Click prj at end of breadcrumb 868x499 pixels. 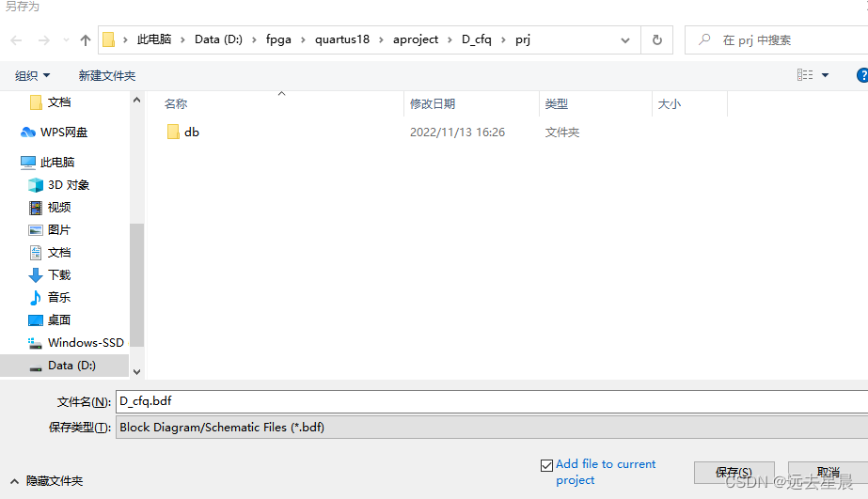[x=523, y=39]
